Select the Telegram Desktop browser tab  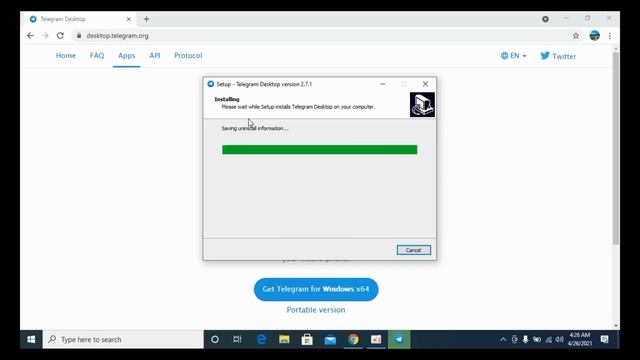pos(80,19)
